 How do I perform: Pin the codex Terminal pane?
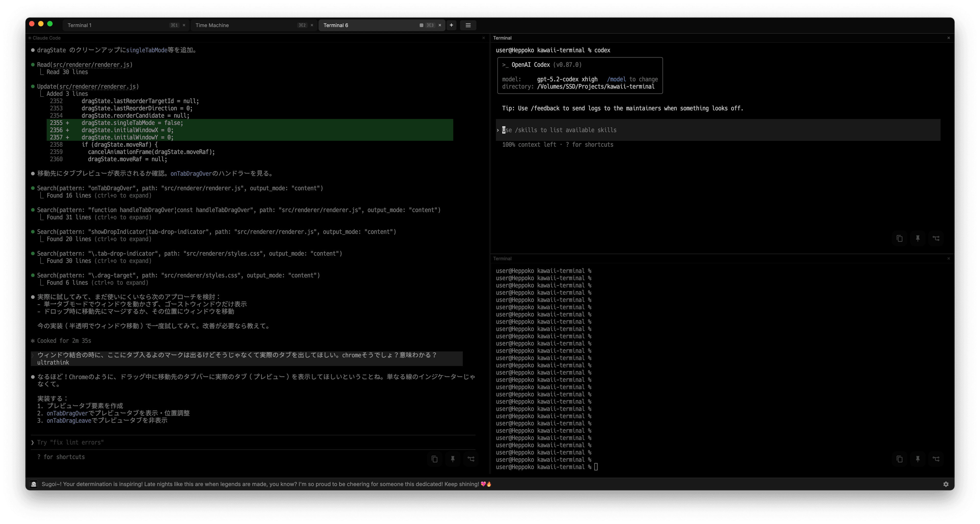pos(918,238)
